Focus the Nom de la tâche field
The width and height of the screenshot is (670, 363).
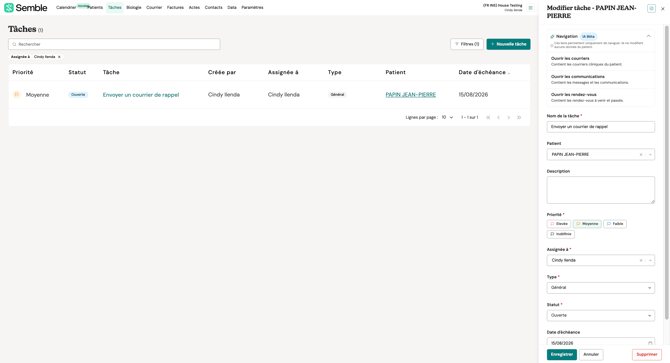pyautogui.click(x=600, y=127)
